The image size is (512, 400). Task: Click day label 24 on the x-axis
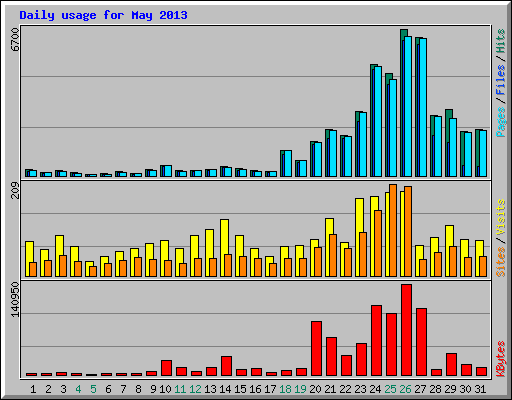375,389
